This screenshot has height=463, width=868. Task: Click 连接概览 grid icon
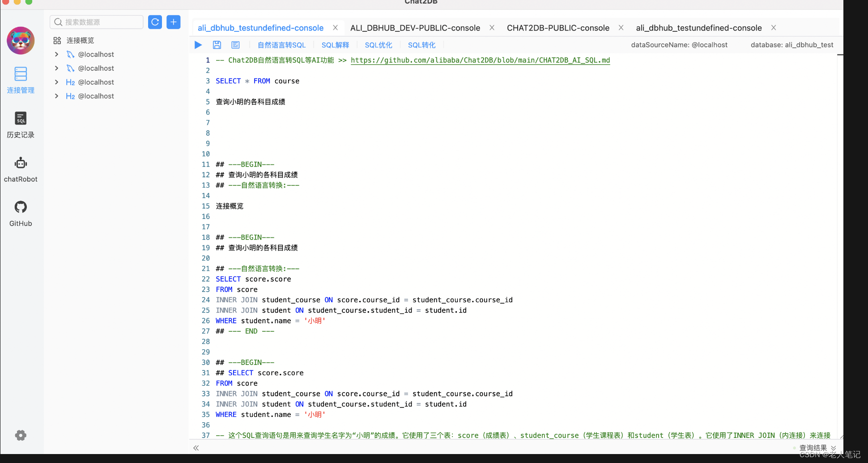[x=57, y=40]
